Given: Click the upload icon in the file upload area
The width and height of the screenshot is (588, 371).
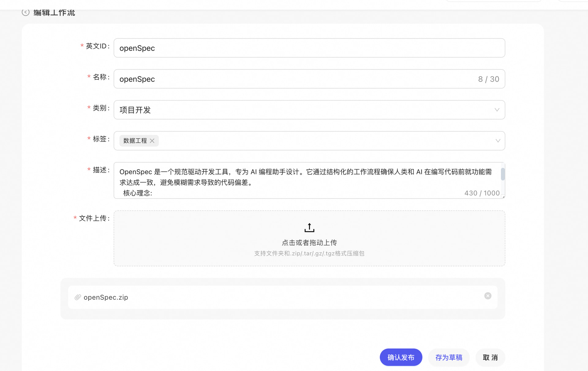Looking at the screenshot, I should (309, 227).
